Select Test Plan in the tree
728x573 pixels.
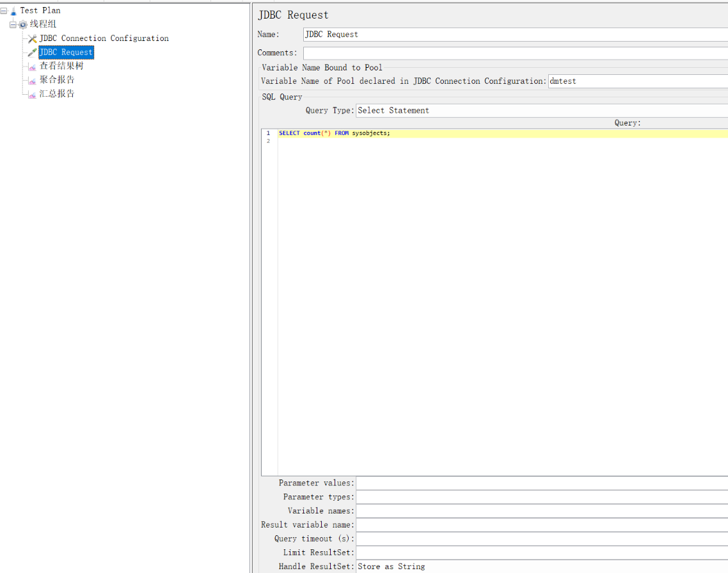click(x=40, y=10)
